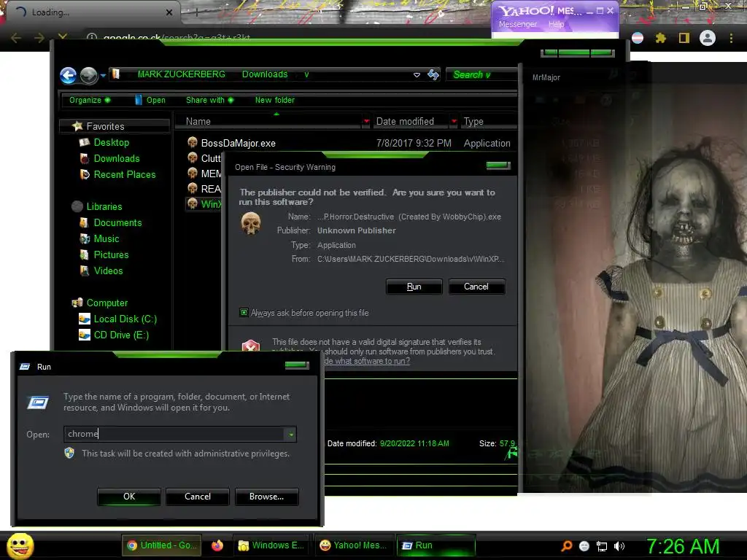The height and width of the screenshot is (560, 747).
Task: Click the smiley face Start button
Action: tap(20, 546)
